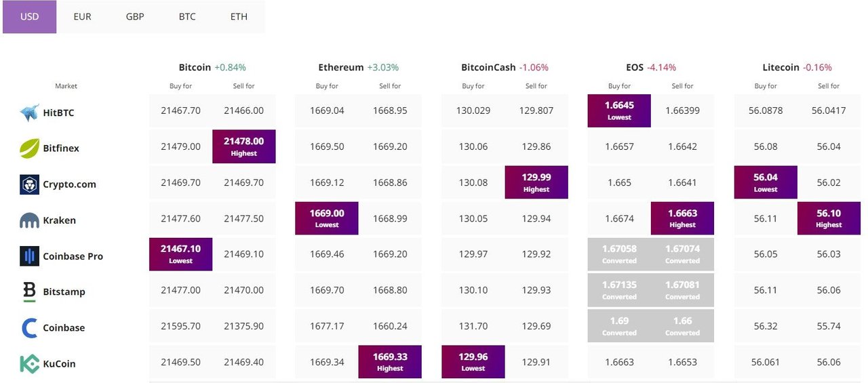The image size is (868, 383).
Task: Click Coinbase Pro lowest Bitcoin buy 21467.10
Action: [180, 254]
